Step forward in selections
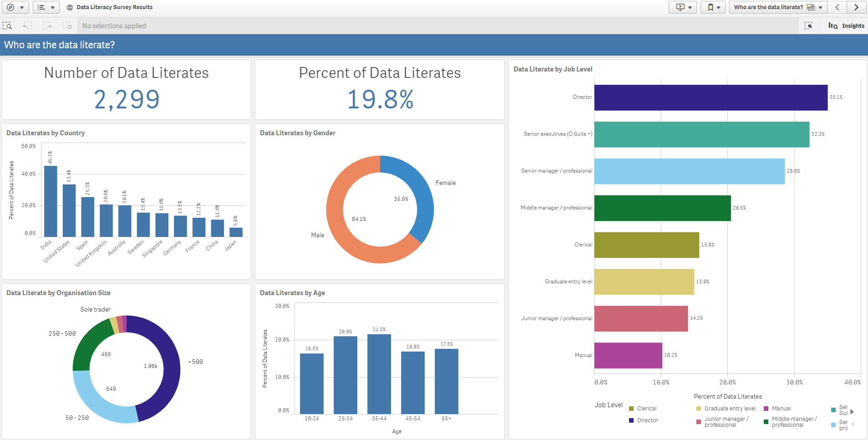This screenshot has height=440, width=868. (47, 26)
